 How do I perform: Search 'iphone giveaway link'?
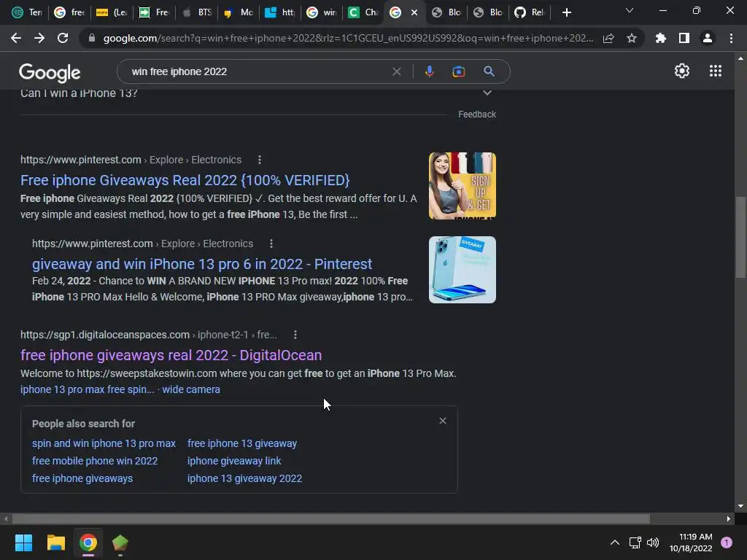click(234, 461)
